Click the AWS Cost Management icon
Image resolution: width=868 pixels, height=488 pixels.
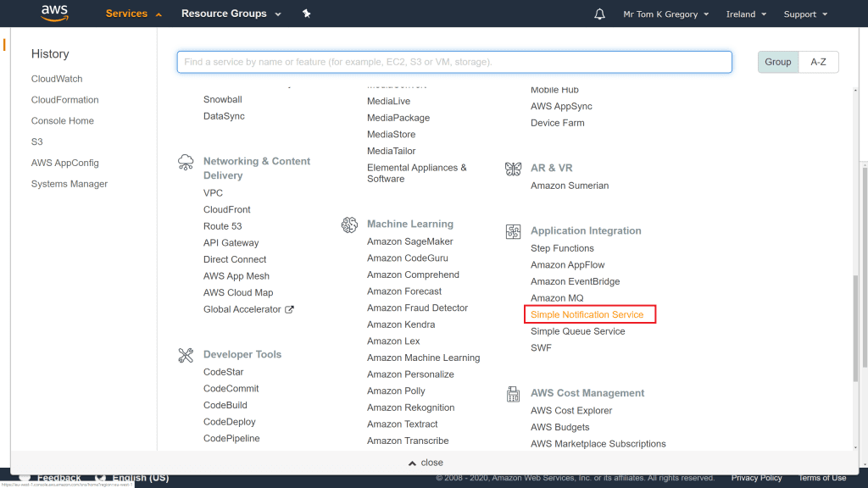(513, 394)
